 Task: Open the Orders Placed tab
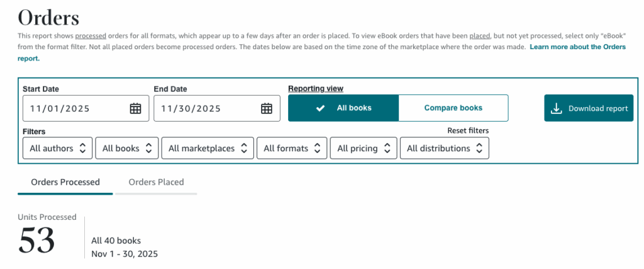coord(156,182)
